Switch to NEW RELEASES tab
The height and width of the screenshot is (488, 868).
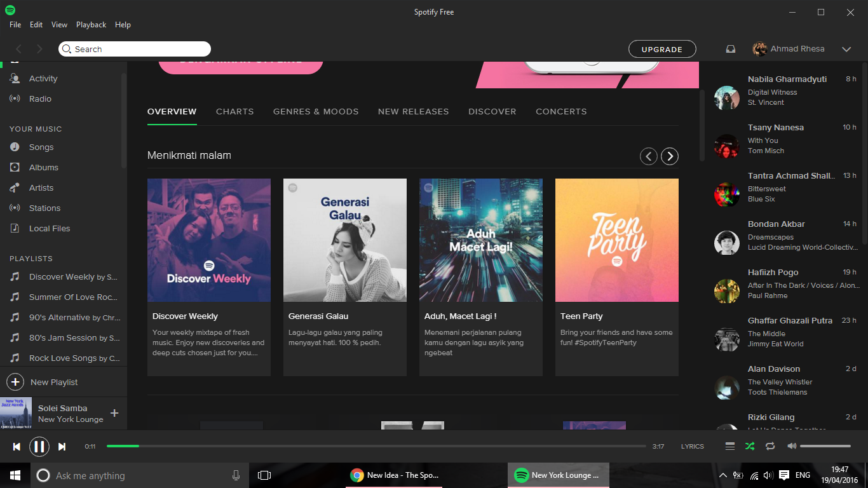[414, 111]
